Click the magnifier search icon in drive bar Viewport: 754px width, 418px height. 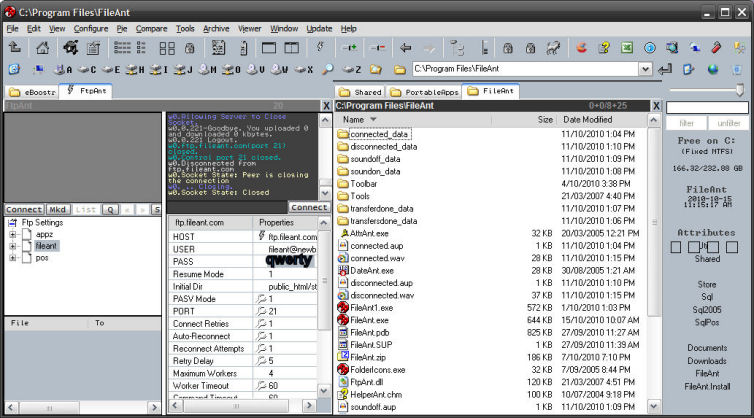point(327,70)
